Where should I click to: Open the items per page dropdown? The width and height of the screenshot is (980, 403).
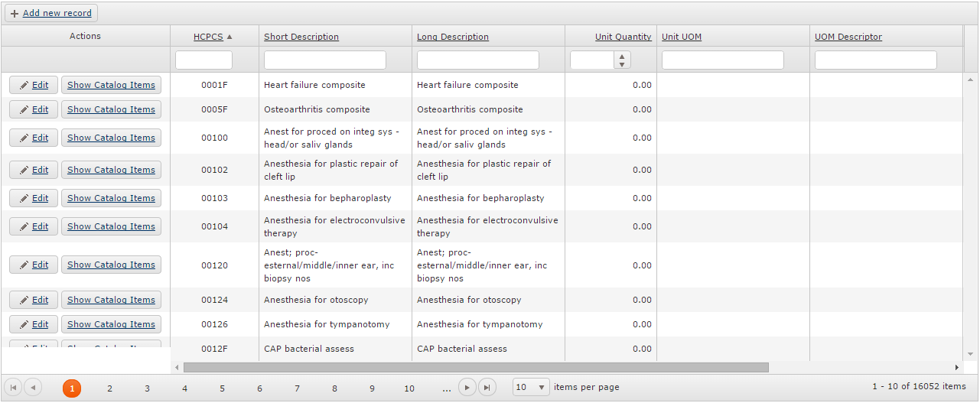(532, 388)
